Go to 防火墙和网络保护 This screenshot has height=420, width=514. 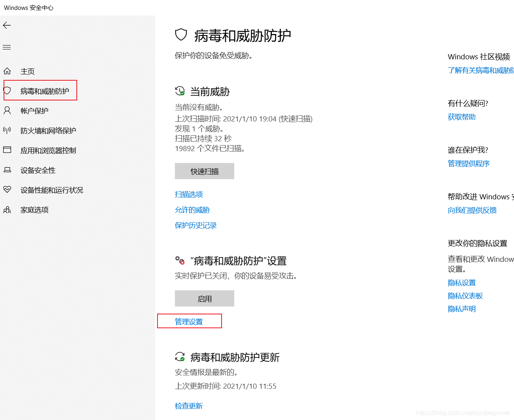click(48, 131)
